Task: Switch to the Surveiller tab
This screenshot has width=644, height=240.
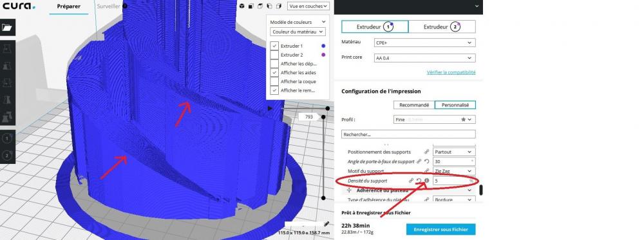Action: coord(109,6)
